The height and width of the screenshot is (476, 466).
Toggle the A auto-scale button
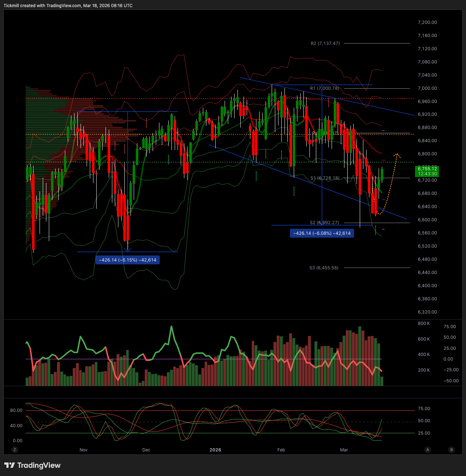(x=427, y=450)
